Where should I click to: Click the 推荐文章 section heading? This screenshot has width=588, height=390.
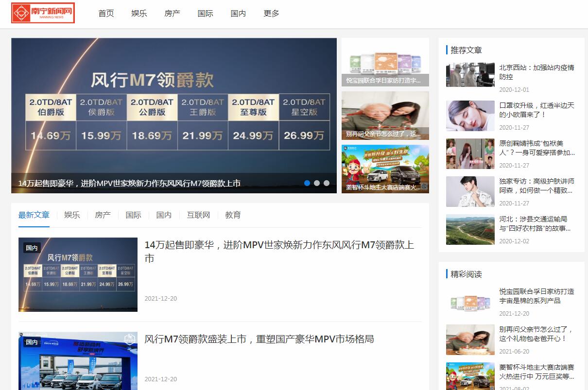467,50
